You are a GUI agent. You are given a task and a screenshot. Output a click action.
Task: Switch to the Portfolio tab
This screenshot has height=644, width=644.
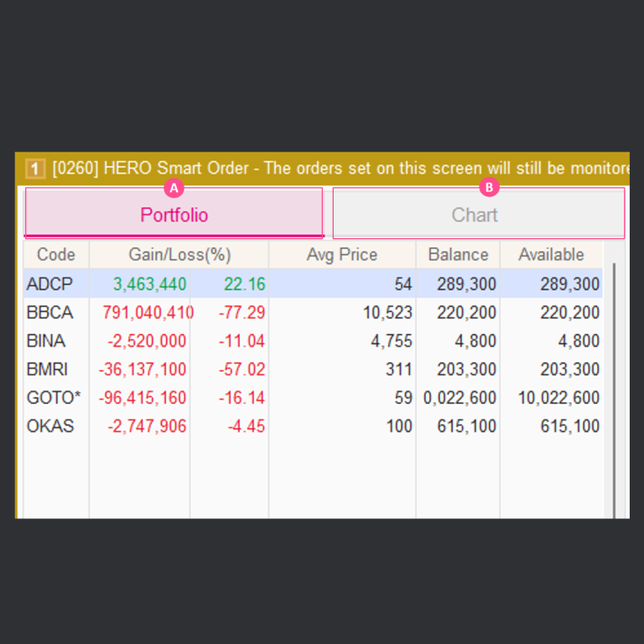(174, 215)
